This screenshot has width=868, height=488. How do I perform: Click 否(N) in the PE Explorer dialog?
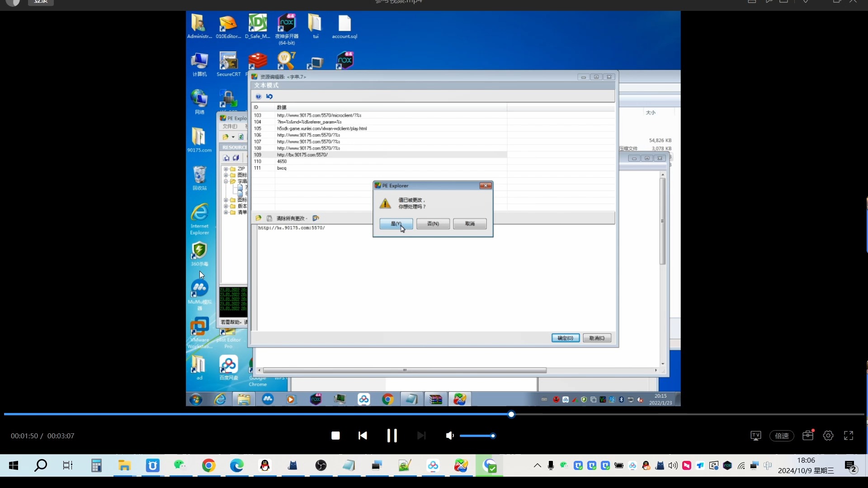[433, 224]
